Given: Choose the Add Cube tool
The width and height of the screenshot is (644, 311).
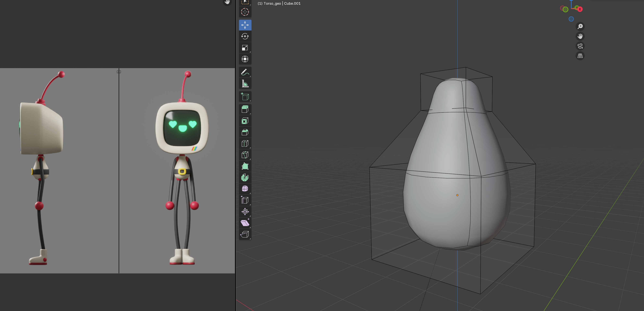Looking at the screenshot, I should [245, 97].
